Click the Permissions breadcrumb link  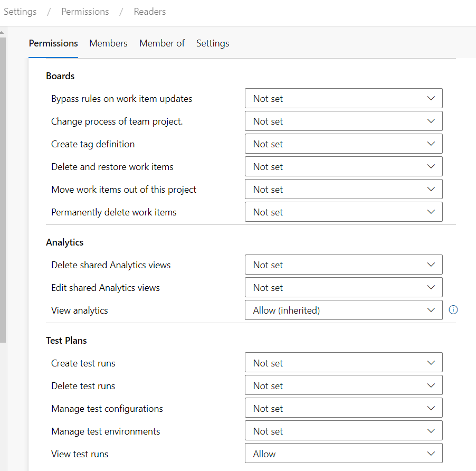click(x=85, y=12)
